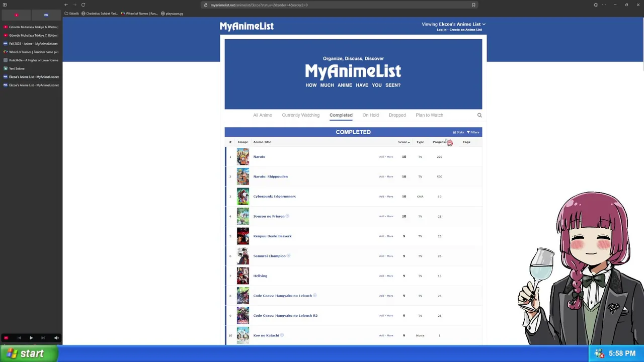Click the info icon beside Koe no Katachi
Screen dimensions: 644x362
tap(282, 335)
